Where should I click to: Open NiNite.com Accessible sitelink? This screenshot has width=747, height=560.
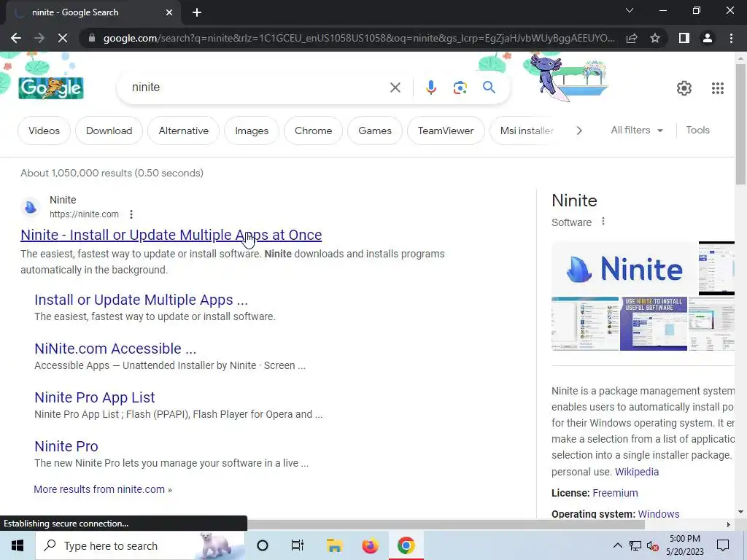(115, 349)
